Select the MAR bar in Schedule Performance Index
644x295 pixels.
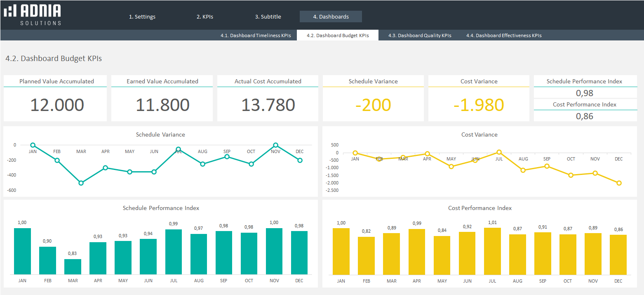point(73,267)
